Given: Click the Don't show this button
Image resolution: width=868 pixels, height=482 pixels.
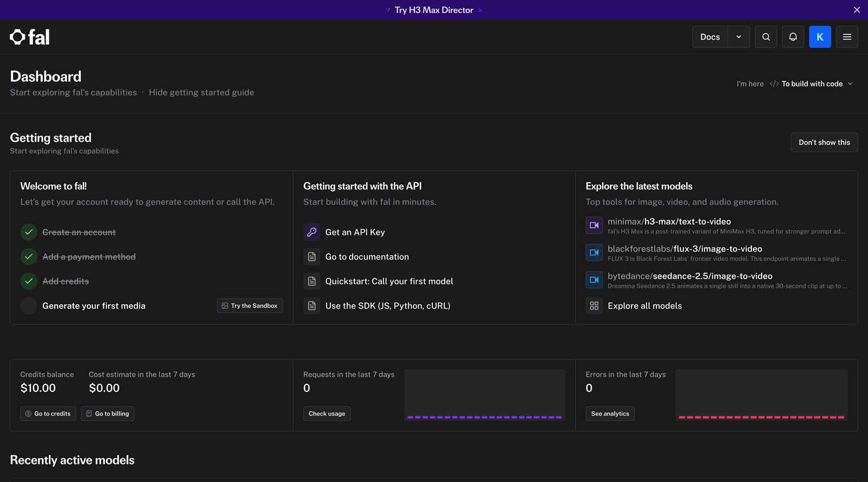Looking at the screenshot, I should tap(824, 142).
